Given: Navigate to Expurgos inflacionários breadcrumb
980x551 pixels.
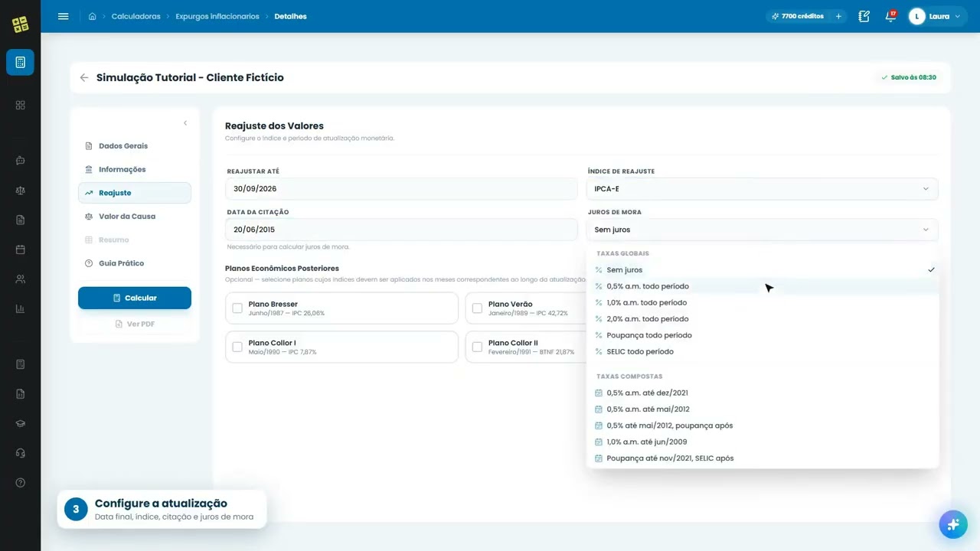Looking at the screenshot, I should [x=217, y=16].
